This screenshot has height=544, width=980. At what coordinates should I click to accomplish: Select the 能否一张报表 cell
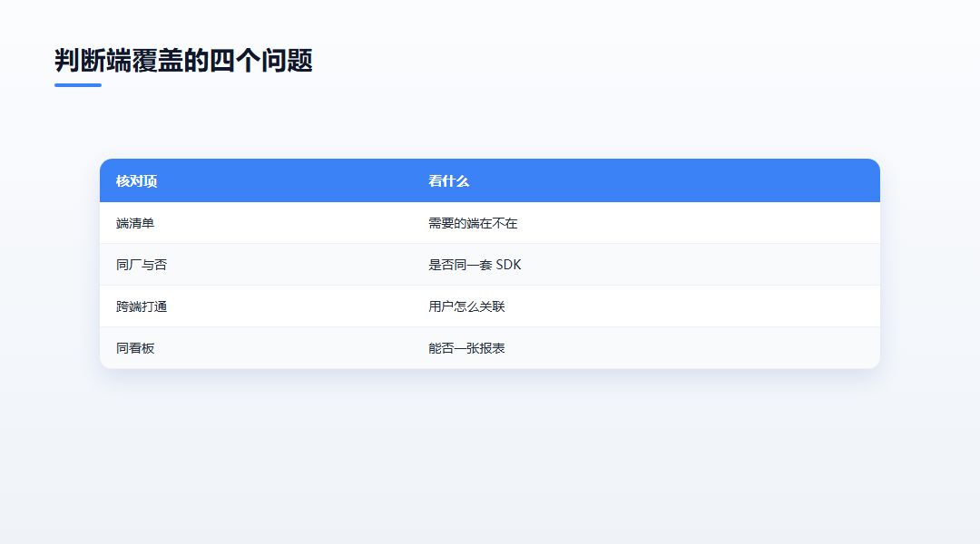click(646, 348)
